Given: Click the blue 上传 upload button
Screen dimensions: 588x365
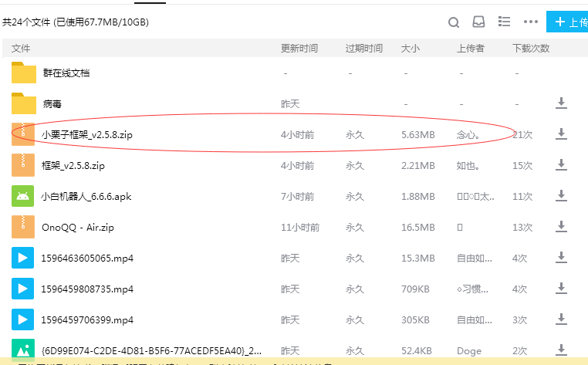Looking at the screenshot, I should click(x=567, y=22).
